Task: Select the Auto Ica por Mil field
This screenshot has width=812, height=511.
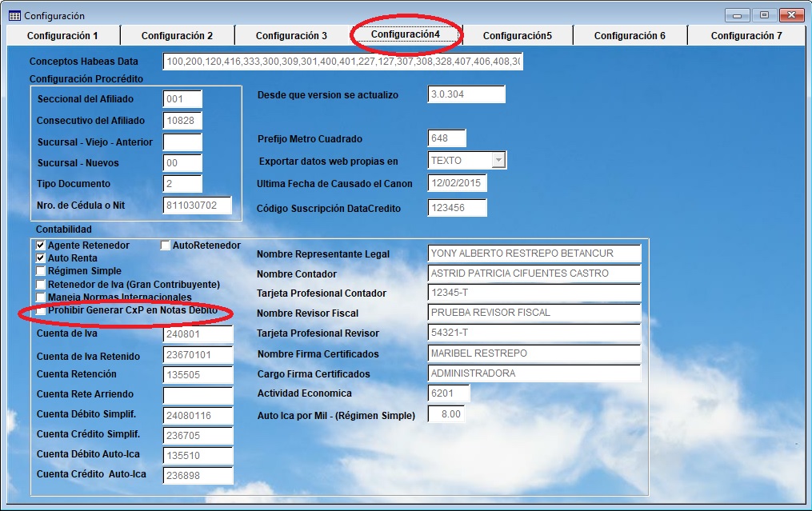Action: (446, 414)
